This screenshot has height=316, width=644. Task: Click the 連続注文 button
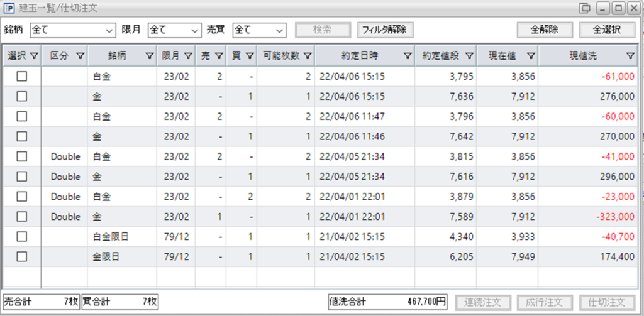coord(483,302)
